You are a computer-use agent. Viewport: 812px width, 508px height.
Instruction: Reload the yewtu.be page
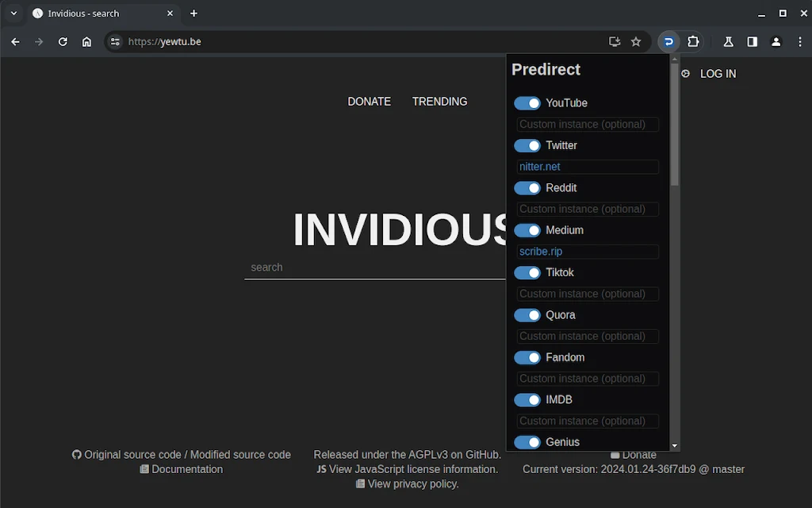tap(63, 42)
